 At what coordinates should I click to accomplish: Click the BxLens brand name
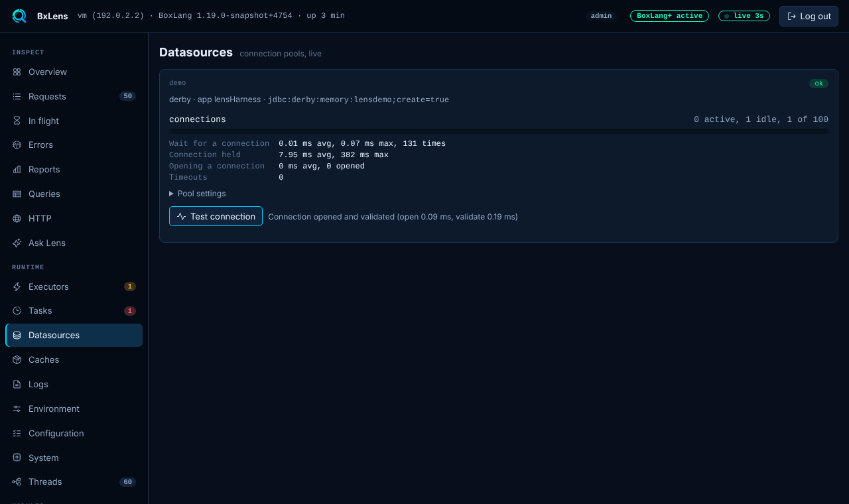52,16
